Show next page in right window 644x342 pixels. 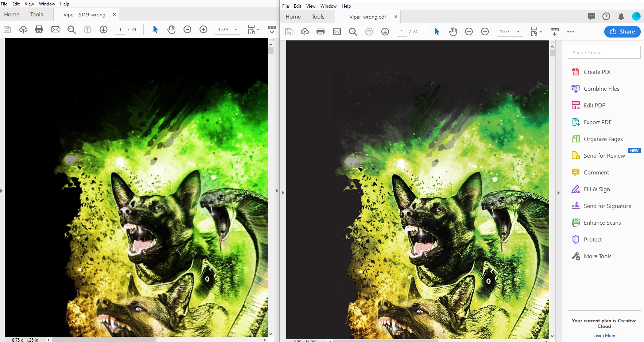point(385,32)
